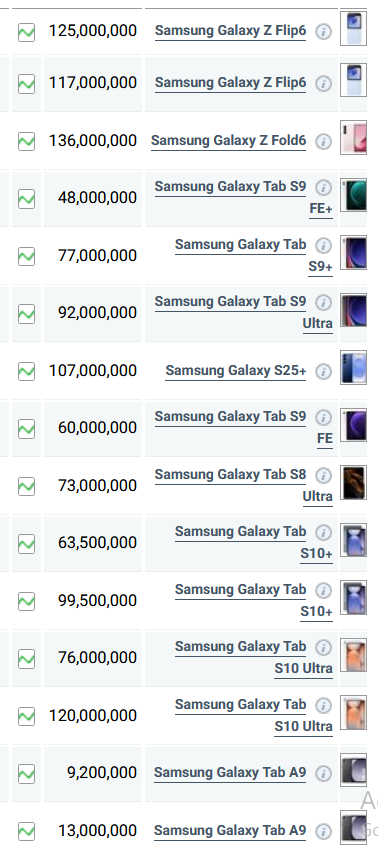Click Galaxy Tab S9 FE+ green thumbnail
Viewport: 378px width, 854px height.
coord(353,194)
